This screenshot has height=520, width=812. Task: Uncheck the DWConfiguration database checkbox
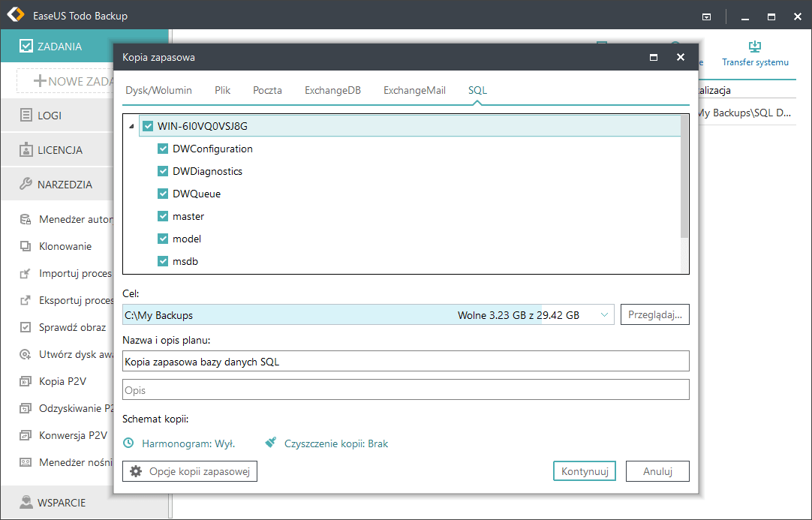click(163, 149)
